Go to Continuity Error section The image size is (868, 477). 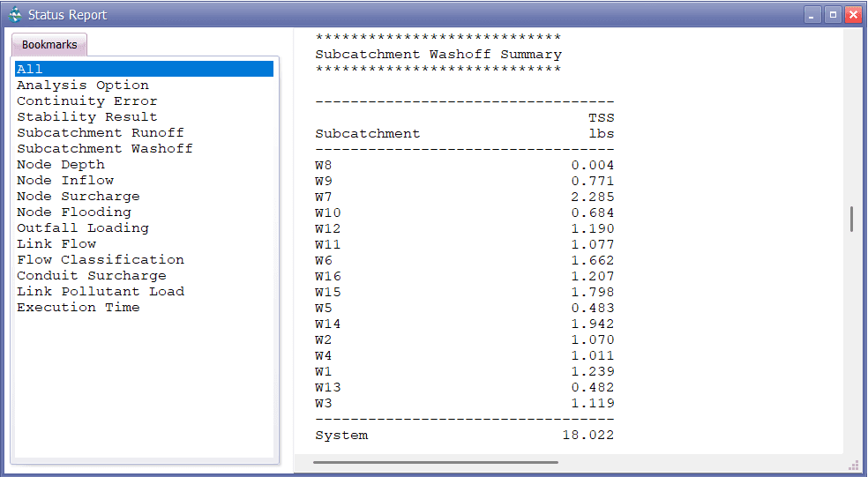pyautogui.click(x=86, y=101)
